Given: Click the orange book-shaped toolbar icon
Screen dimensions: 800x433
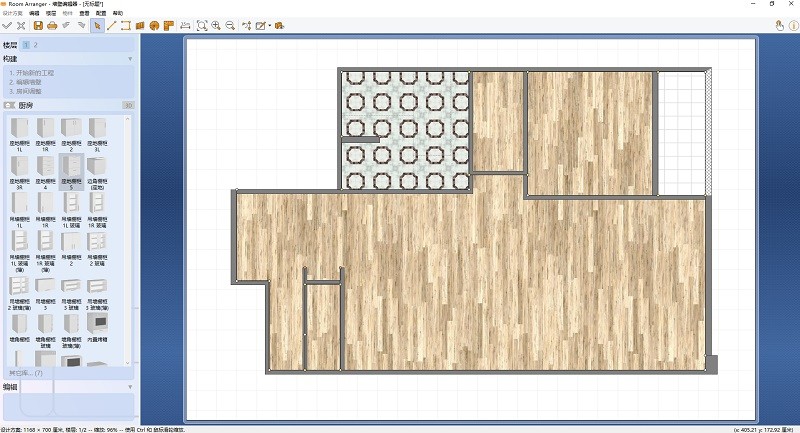Looking at the screenshot, I should (140, 26).
